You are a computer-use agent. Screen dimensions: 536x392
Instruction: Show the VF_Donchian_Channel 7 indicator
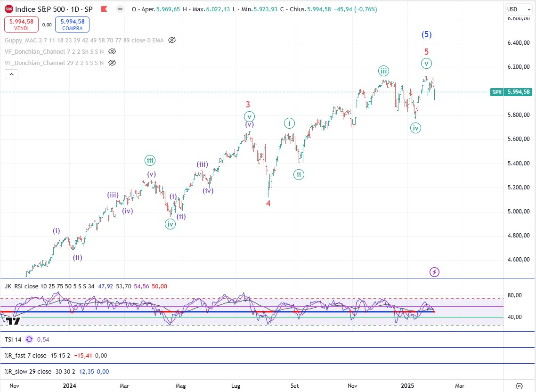coord(112,52)
